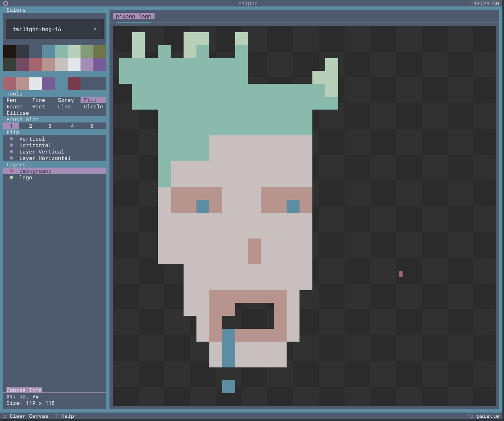This screenshot has width=504, height=421.
Task: Choose maroon in the recent colors row
Action: click(x=74, y=84)
